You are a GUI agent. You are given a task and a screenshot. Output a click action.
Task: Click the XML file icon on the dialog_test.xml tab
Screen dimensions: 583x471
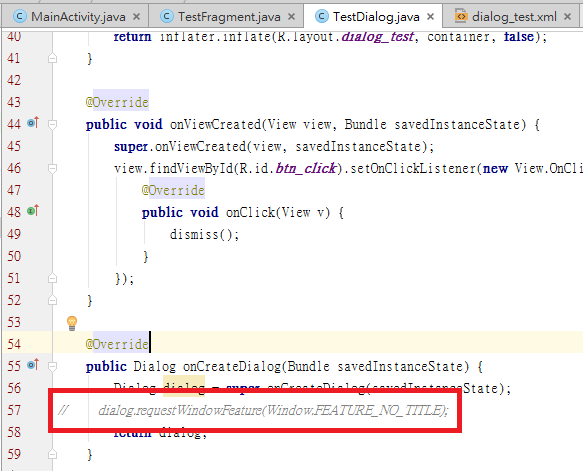(x=461, y=16)
